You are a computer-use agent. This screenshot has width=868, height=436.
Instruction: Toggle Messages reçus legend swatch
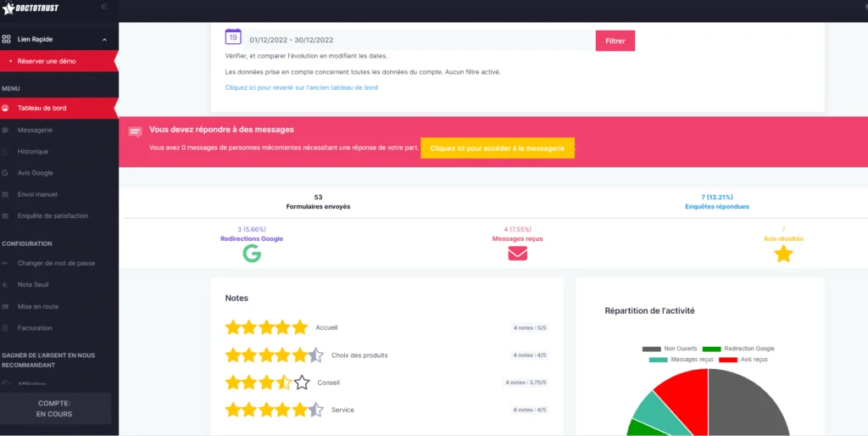pyautogui.click(x=659, y=361)
